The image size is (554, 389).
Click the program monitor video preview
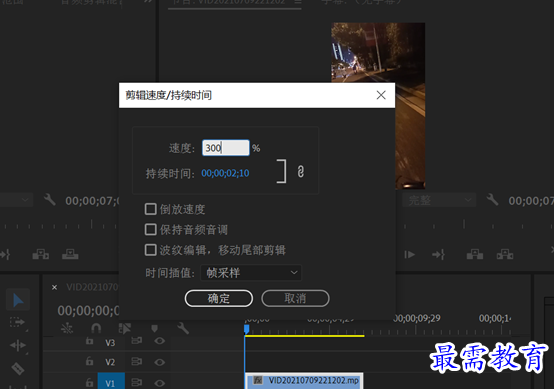click(378, 105)
